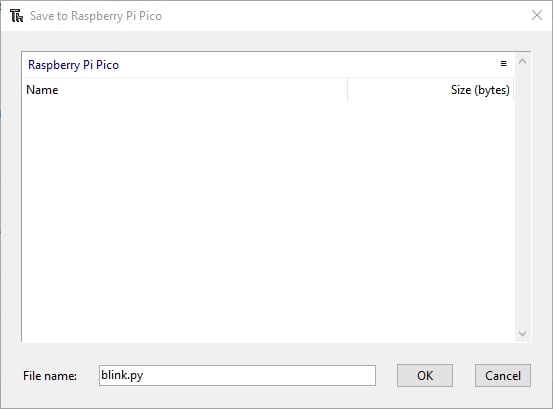Screen dimensions: 553x409
Task: Click the gray dialog area between OK and Cancel
Action: point(464,376)
